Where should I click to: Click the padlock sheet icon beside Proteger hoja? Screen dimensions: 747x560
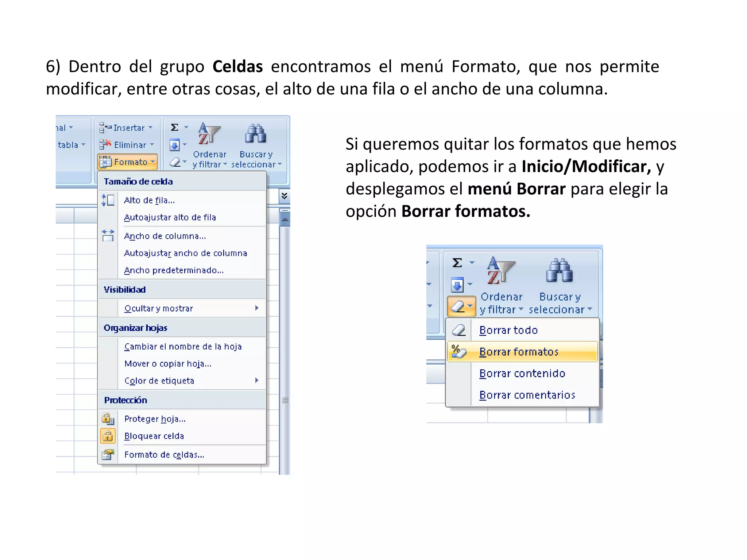pos(108,419)
